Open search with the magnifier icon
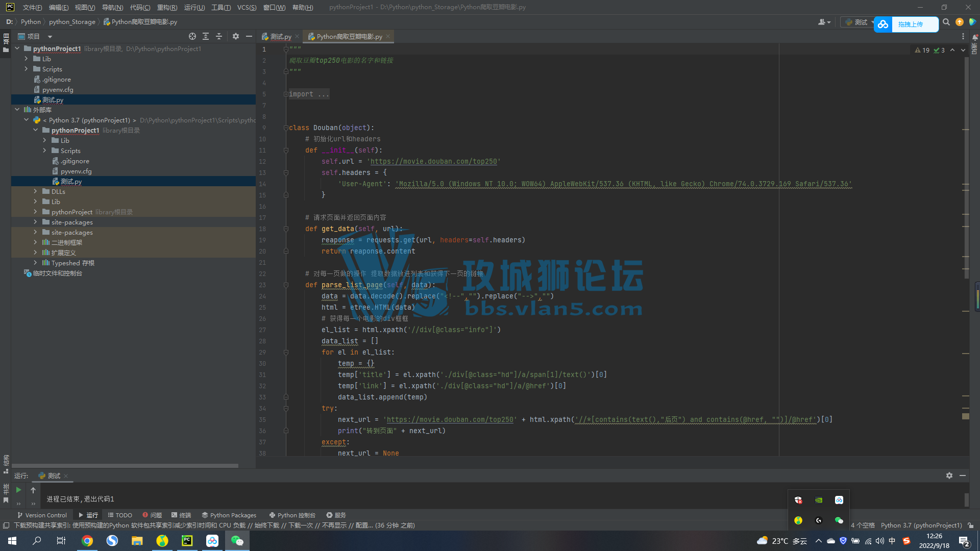 tap(946, 21)
